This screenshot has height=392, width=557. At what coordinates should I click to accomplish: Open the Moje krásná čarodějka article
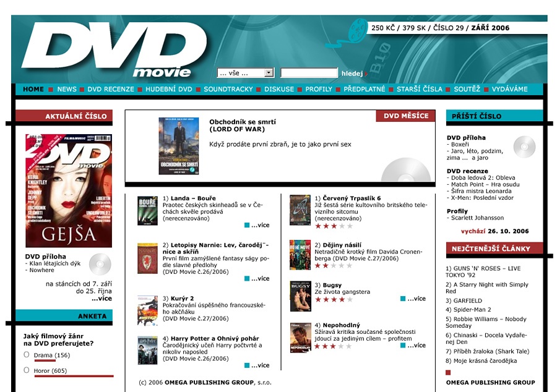coord(481,361)
